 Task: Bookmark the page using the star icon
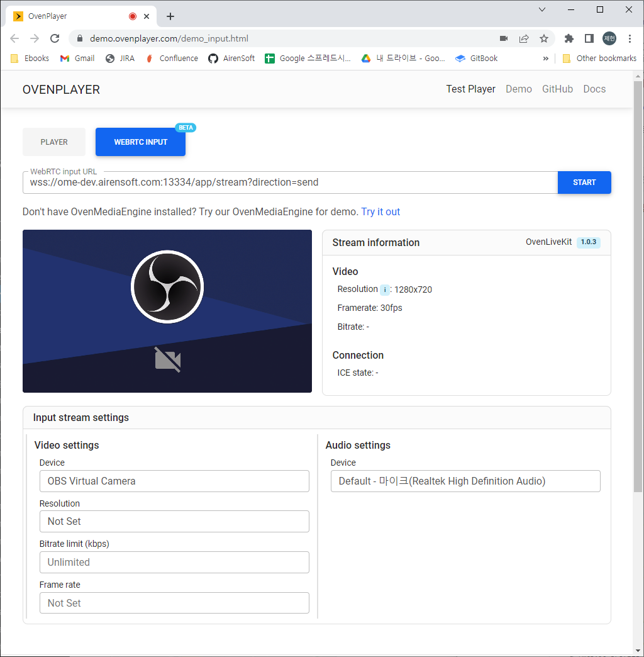click(544, 38)
